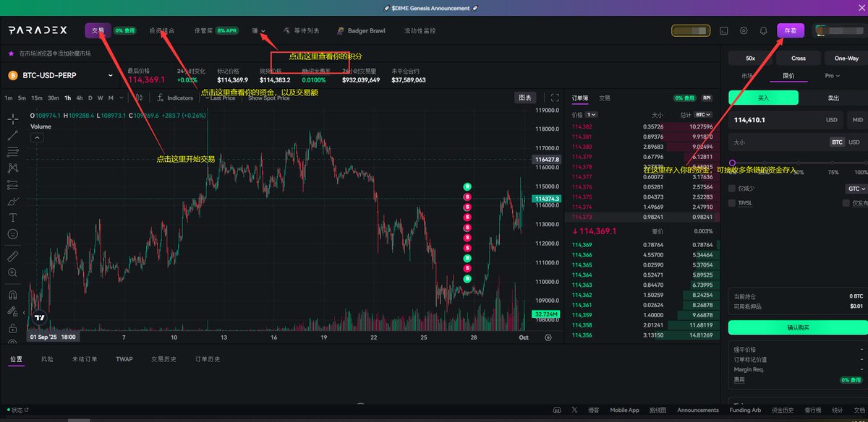Image resolution: width=868 pixels, height=422 pixels.
Task: Open settings gear in top bar
Action: (744, 31)
